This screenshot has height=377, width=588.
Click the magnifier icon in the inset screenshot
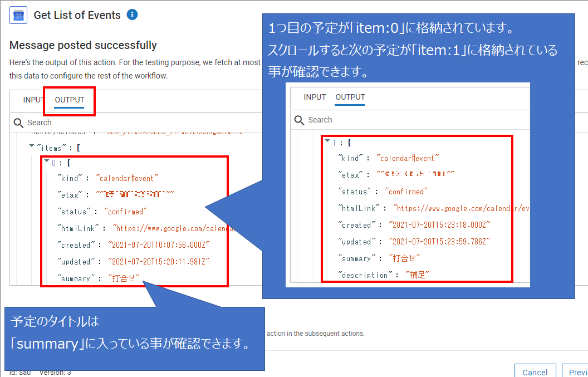[299, 120]
